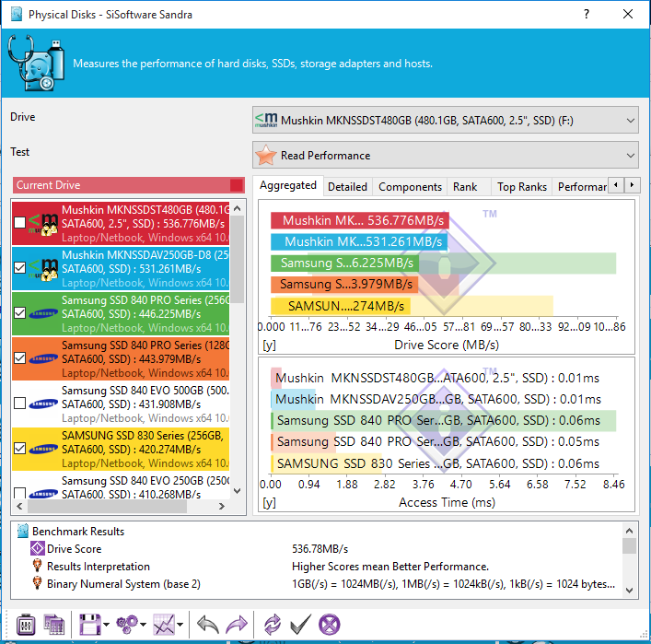Click benchmark results scroll-up arrow
Screen dimensions: 651x644
(x=630, y=531)
